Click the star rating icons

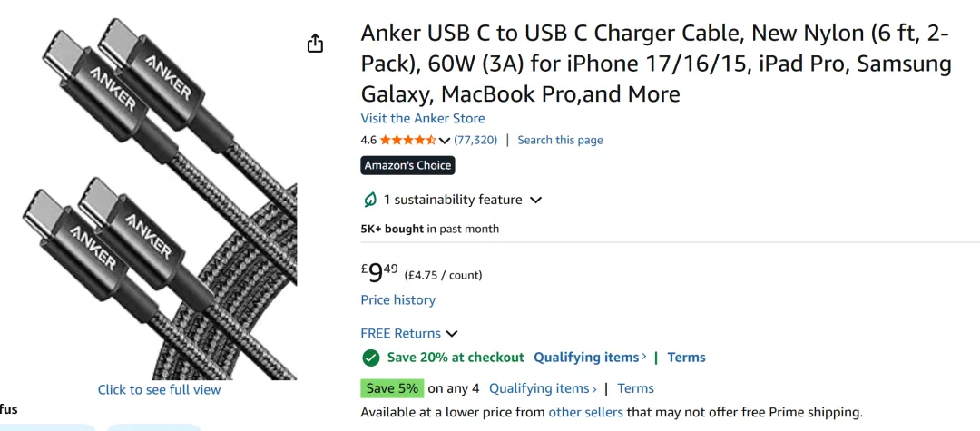click(408, 140)
